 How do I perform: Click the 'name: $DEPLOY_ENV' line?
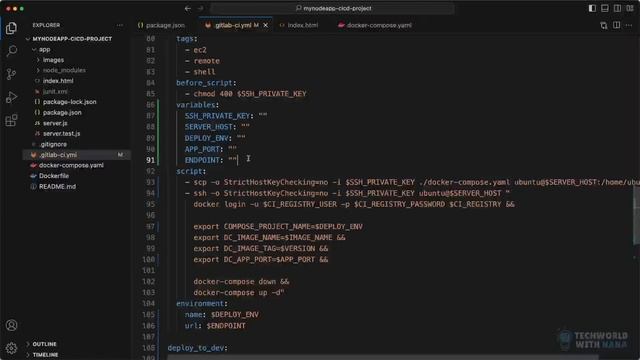pos(221,315)
